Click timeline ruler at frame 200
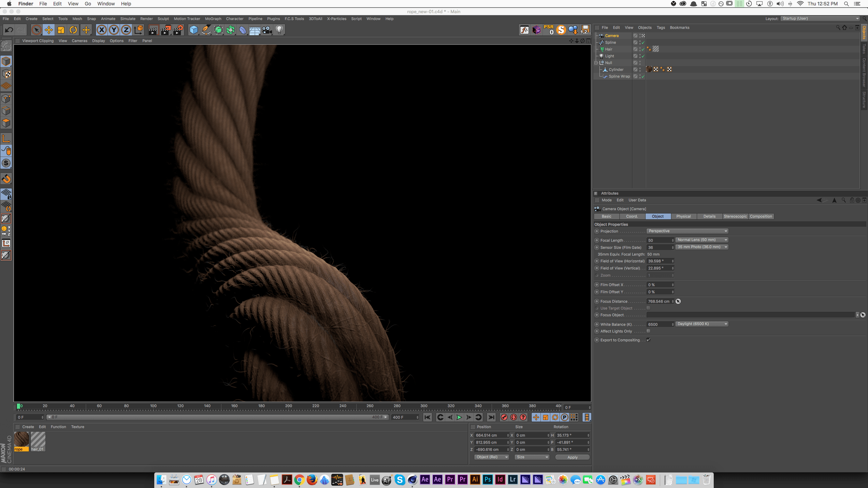Image resolution: width=868 pixels, height=488 pixels. 289,406
